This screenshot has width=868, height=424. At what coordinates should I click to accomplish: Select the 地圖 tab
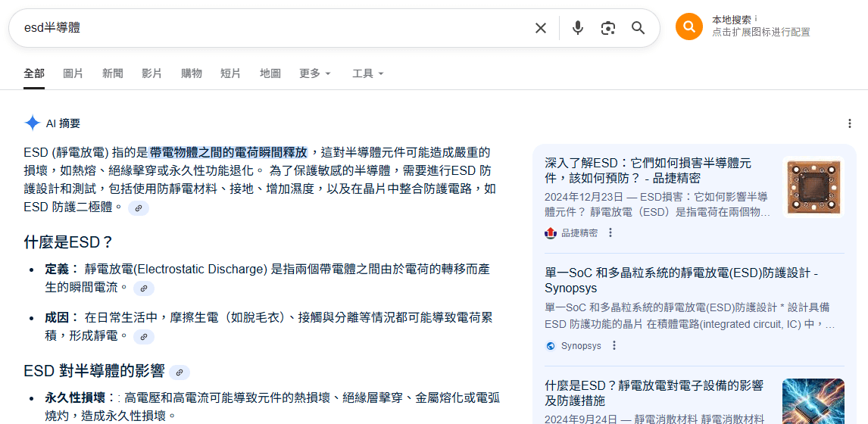click(x=270, y=73)
